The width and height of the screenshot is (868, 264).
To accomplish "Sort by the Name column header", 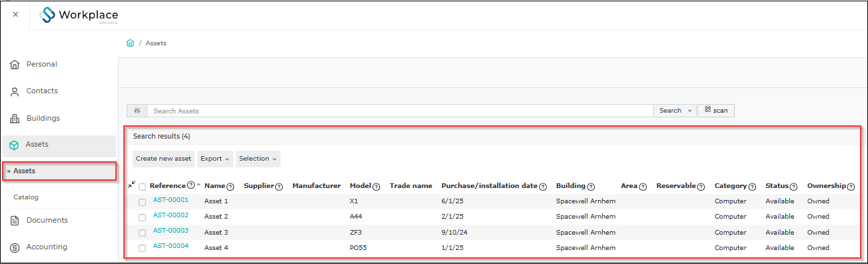I will 215,186.
